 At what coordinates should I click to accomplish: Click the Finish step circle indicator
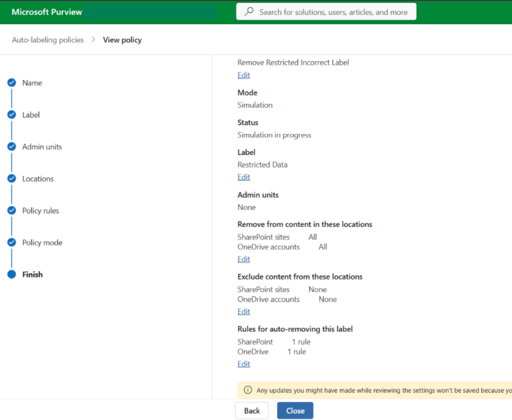(11, 275)
